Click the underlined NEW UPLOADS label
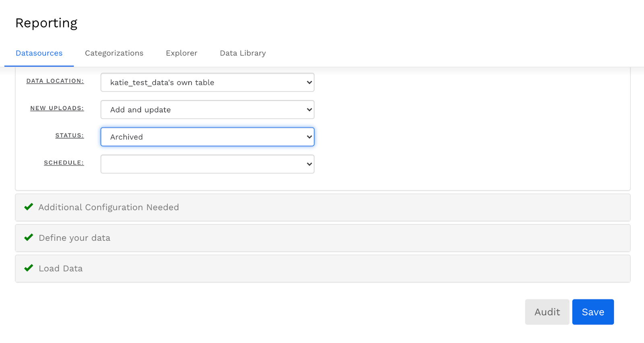Screen dimensions: 644x343 tap(57, 108)
